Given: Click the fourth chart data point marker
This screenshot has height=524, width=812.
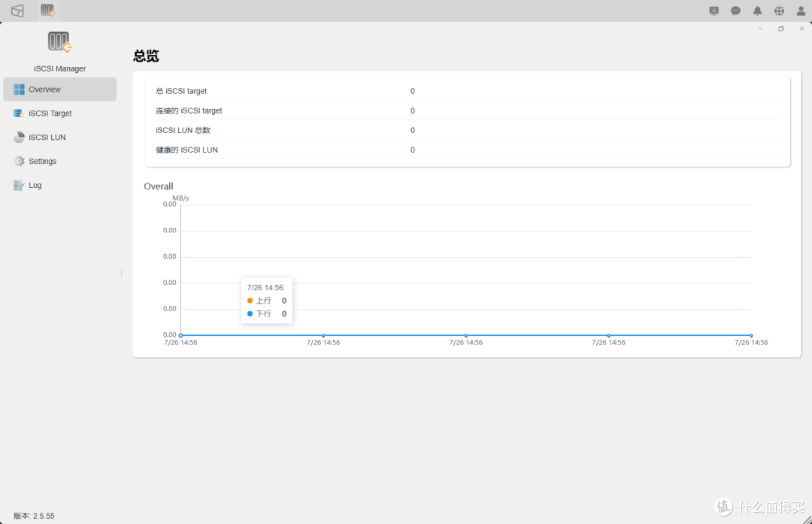Looking at the screenshot, I should [x=608, y=335].
